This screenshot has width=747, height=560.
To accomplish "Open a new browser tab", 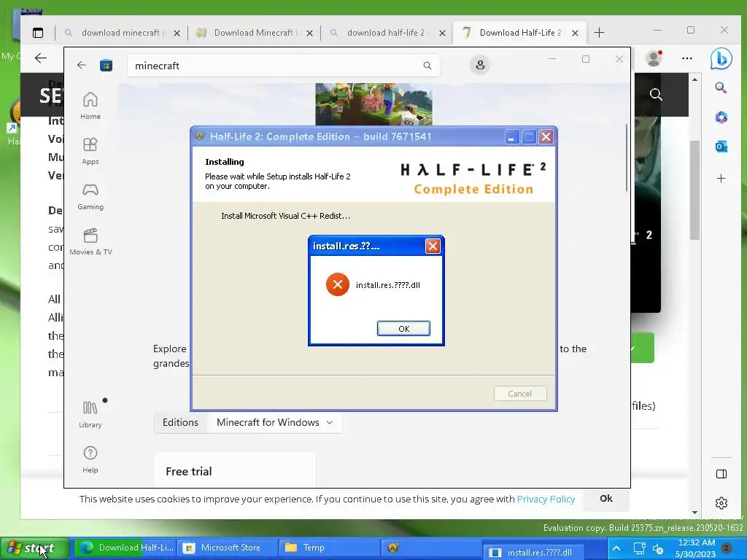I will click(x=600, y=32).
